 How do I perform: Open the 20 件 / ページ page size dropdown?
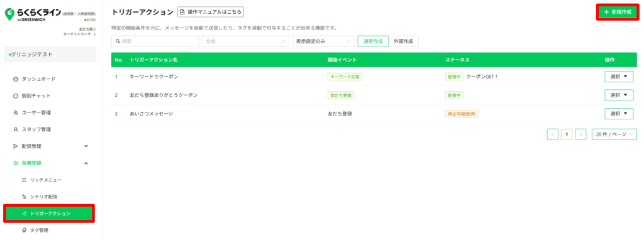point(614,134)
